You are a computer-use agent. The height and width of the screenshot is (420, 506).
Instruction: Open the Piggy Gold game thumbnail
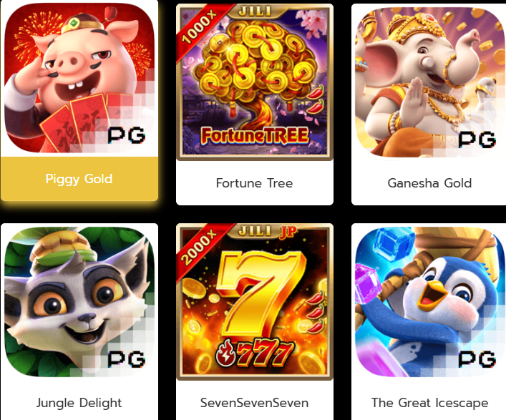pyautogui.click(x=79, y=78)
